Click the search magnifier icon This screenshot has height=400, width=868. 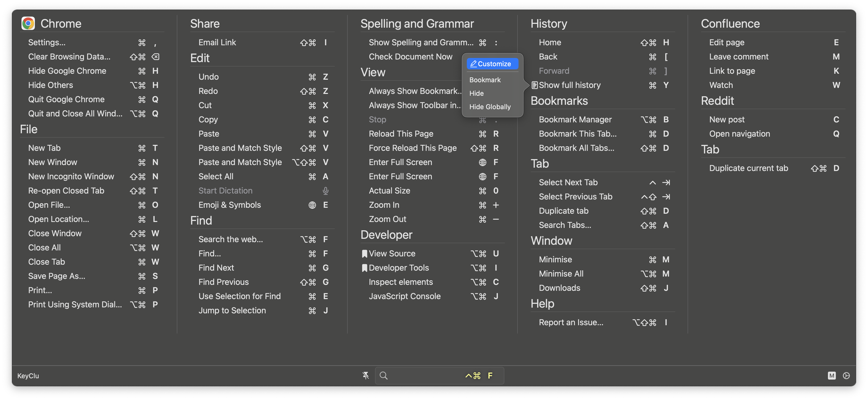coord(383,375)
